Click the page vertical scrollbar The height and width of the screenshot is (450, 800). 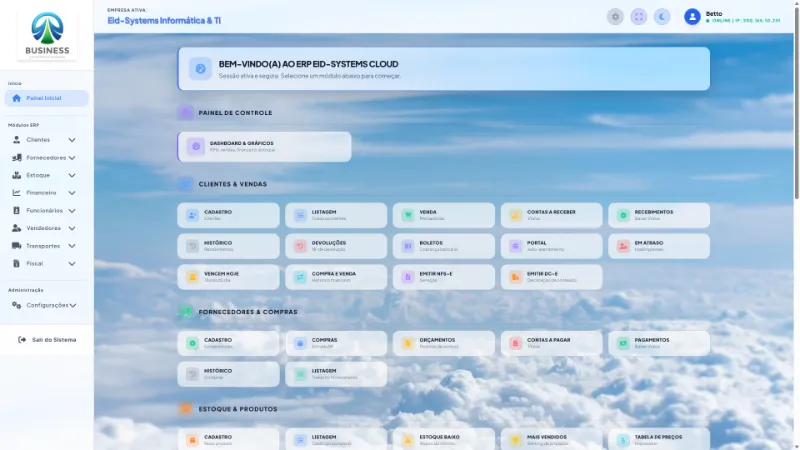point(796,102)
